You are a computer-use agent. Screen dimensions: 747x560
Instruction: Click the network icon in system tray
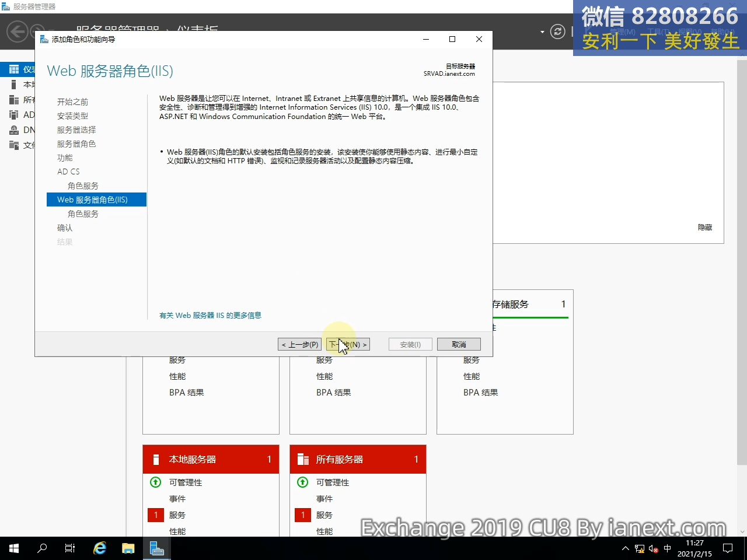pyautogui.click(x=640, y=548)
